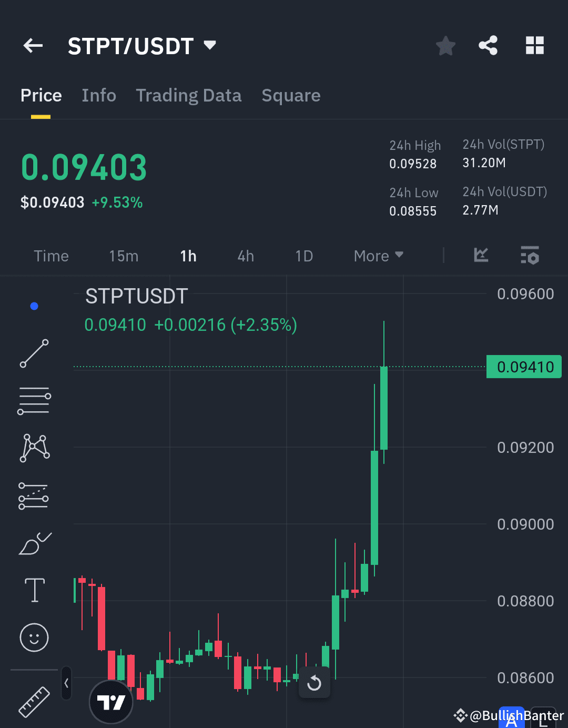Select the text annotation tool
Viewport: 568px width, 728px height.
click(x=34, y=590)
